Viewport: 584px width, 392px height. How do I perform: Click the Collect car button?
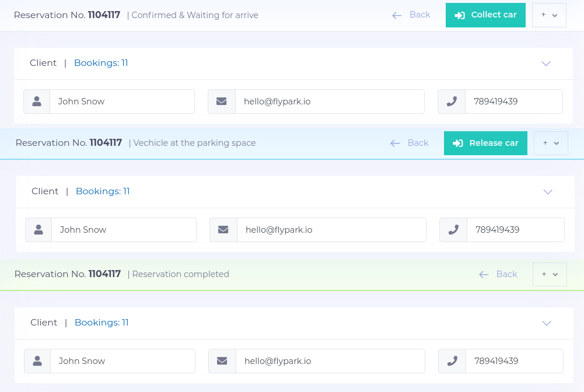485,15
